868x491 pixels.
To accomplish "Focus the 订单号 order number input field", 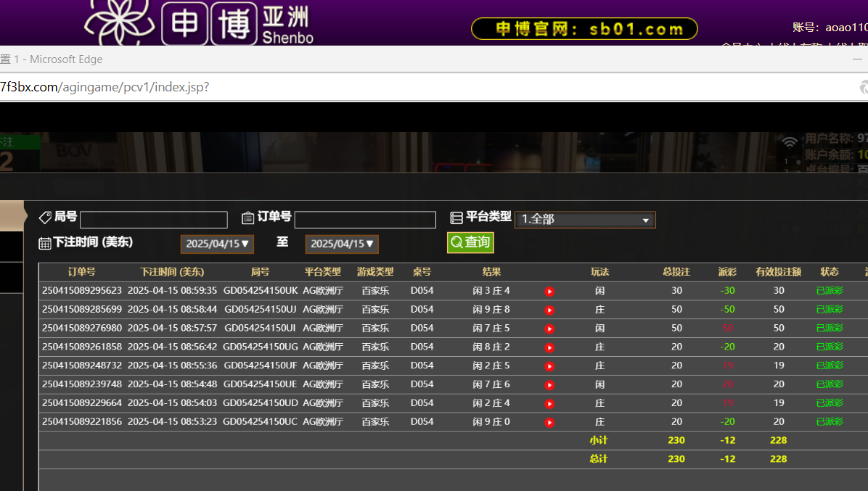I will 365,220.
